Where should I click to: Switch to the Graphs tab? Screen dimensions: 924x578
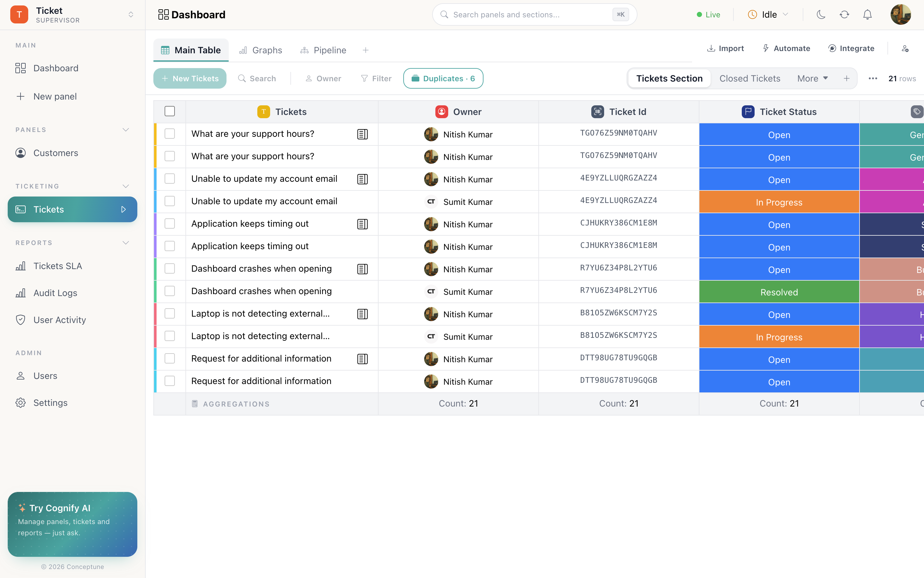[261, 50]
